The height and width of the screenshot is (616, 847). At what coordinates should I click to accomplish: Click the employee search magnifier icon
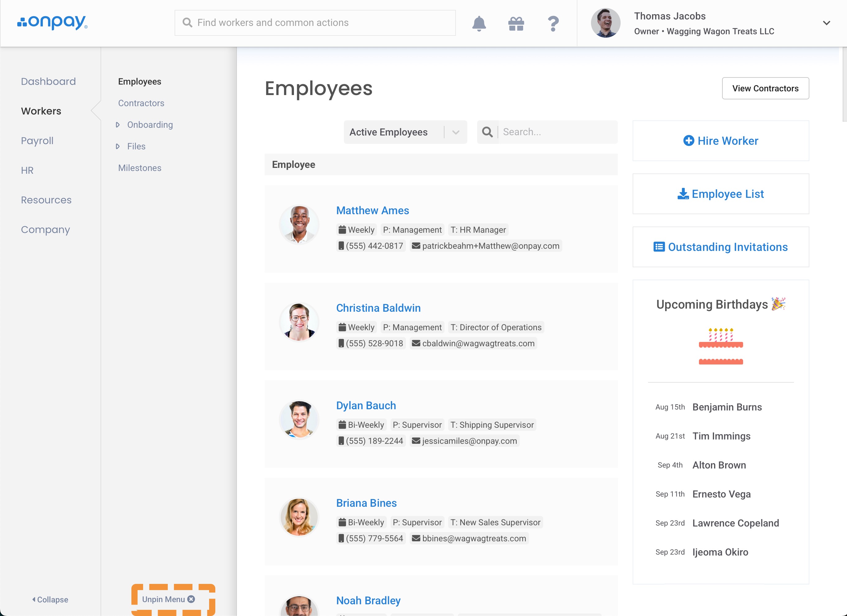[487, 132]
